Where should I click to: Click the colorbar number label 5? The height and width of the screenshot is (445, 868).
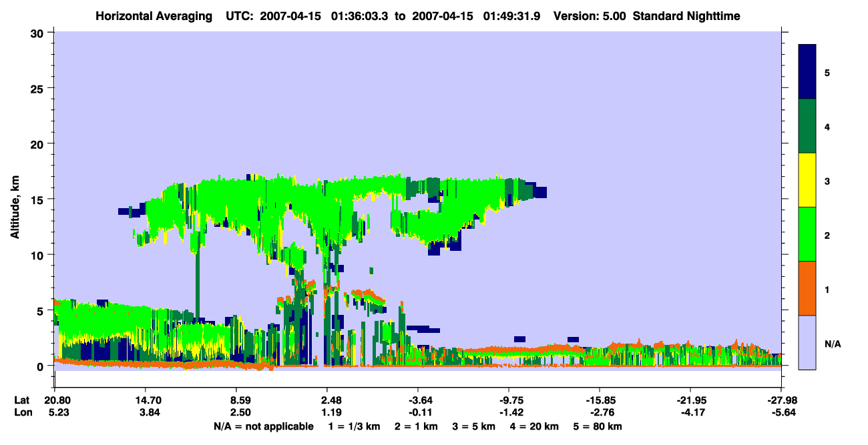[x=827, y=72]
